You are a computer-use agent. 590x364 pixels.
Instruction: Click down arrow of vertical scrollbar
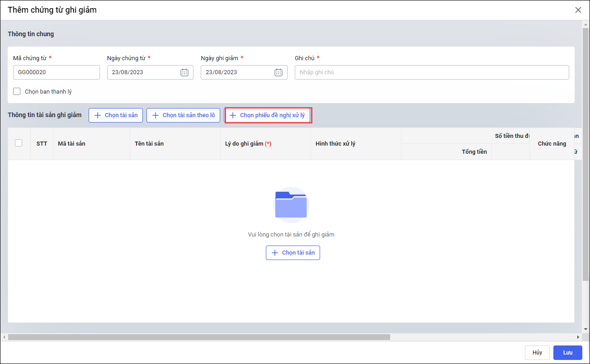pos(585,330)
